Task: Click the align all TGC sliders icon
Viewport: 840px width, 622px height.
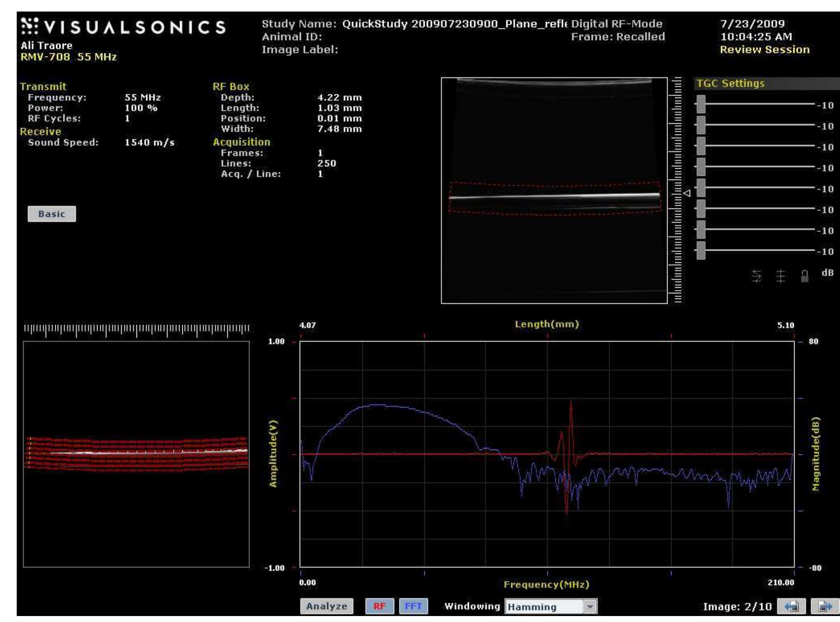Action: pos(780,277)
